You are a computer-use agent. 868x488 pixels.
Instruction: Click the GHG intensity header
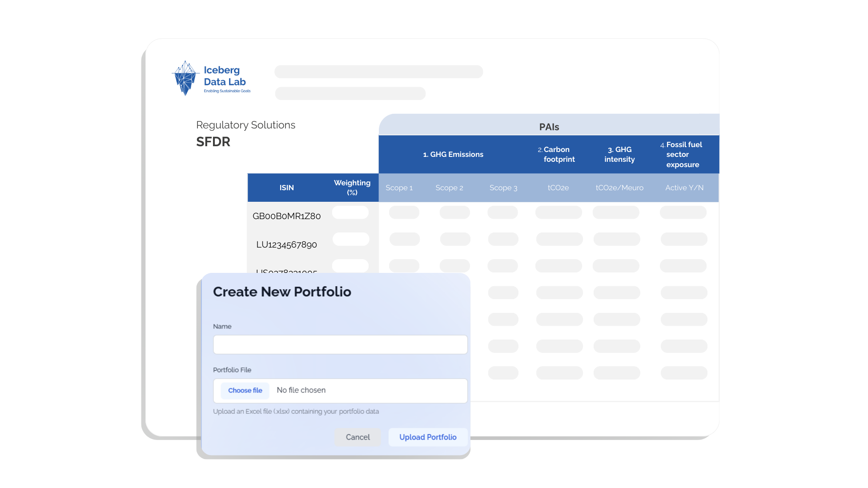[x=619, y=154]
